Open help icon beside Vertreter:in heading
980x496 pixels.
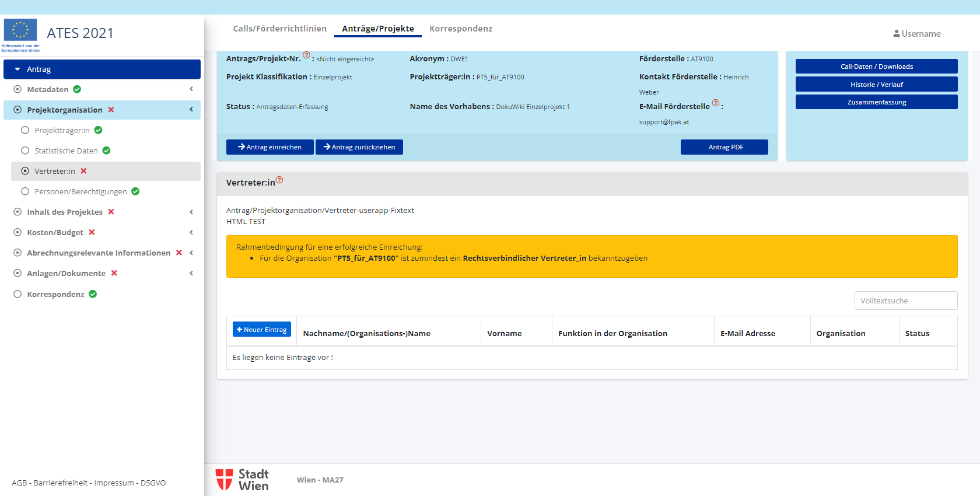(x=279, y=180)
